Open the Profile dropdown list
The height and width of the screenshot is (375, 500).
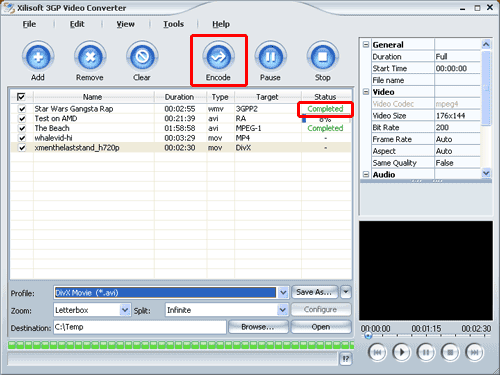[x=283, y=293]
